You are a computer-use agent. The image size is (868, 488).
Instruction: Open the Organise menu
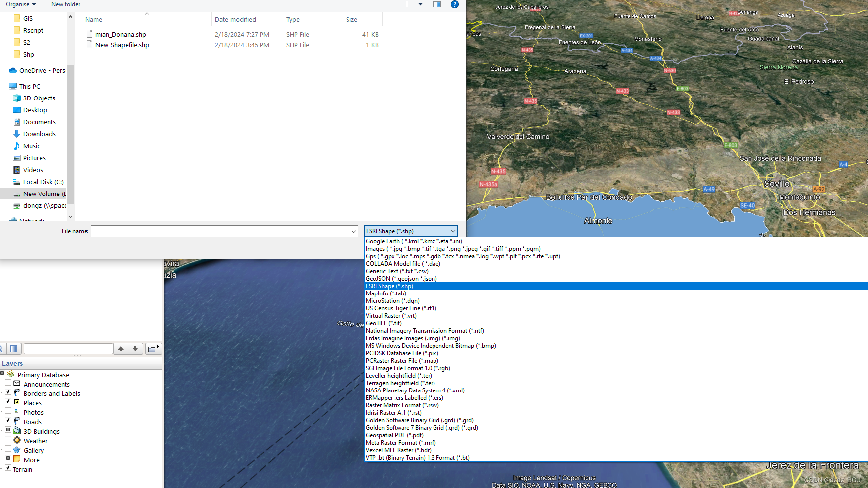pyautogui.click(x=20, y=4)
